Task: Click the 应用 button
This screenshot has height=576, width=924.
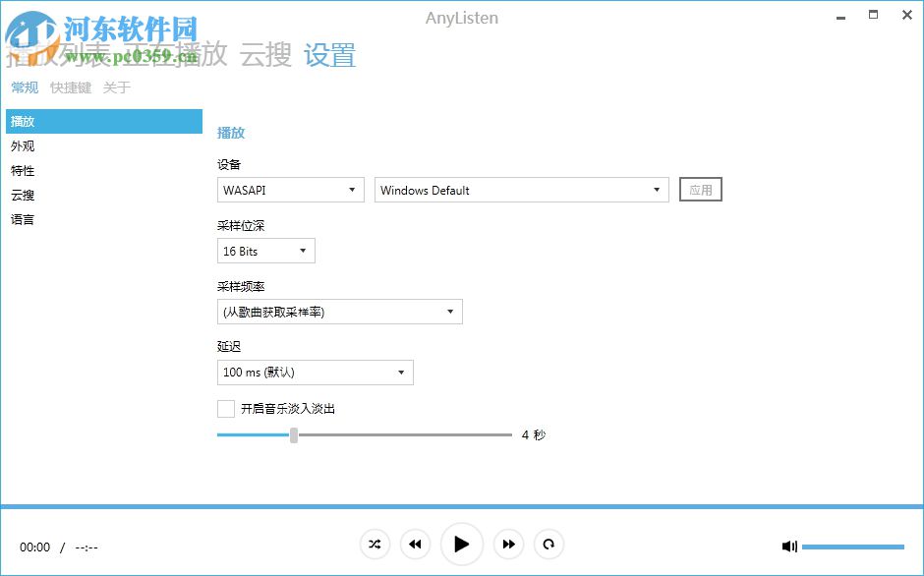Action: coord(701,189)
